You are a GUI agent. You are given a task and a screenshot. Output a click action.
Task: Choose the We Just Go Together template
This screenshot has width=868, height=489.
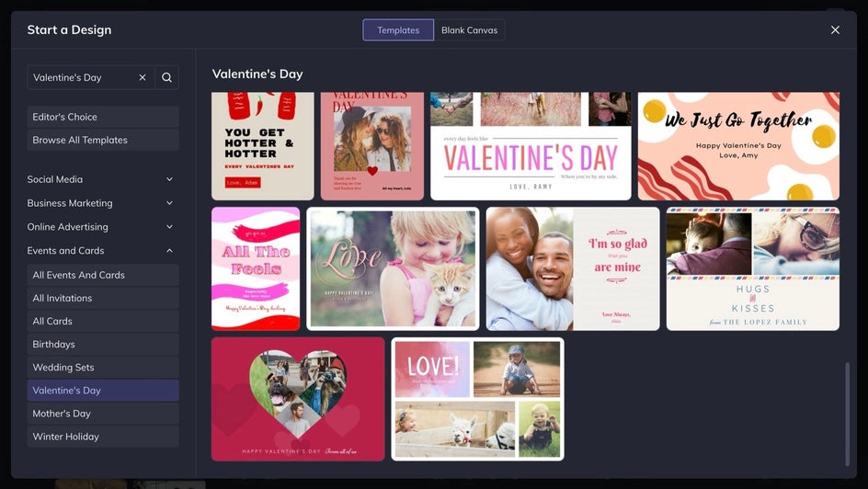click(738, 146)
